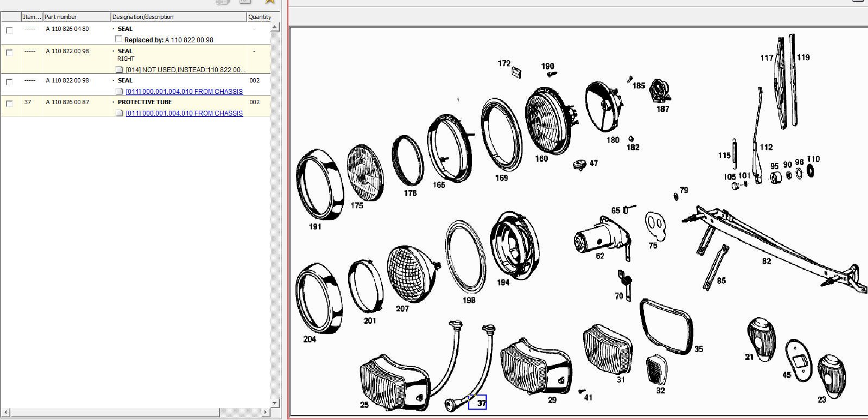The height and width of the screenshot is (420, 868).
Task: Select callout 175 under the headlamp lens
Action: click(357, 205)
